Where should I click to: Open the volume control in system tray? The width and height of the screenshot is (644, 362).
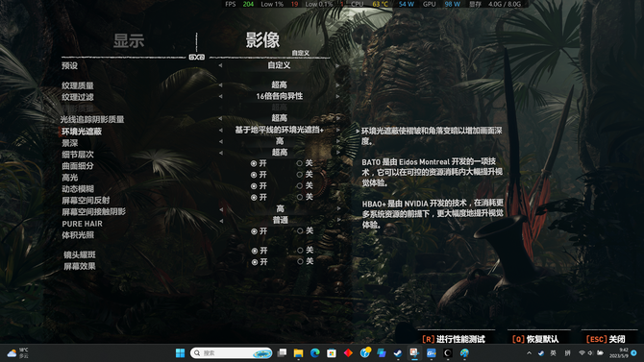click(x=590, y=353)
